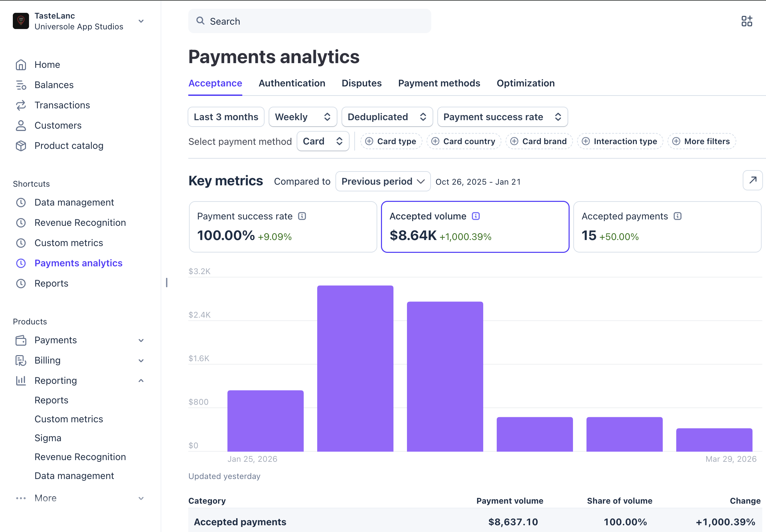This screenshot has width=766, height=532.
Task: Add the Interaction type filter
Action: tap(620, 141)
